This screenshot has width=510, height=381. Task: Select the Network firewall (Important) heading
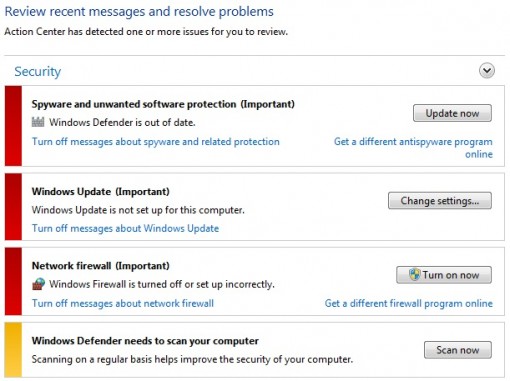tap(101, 266)
